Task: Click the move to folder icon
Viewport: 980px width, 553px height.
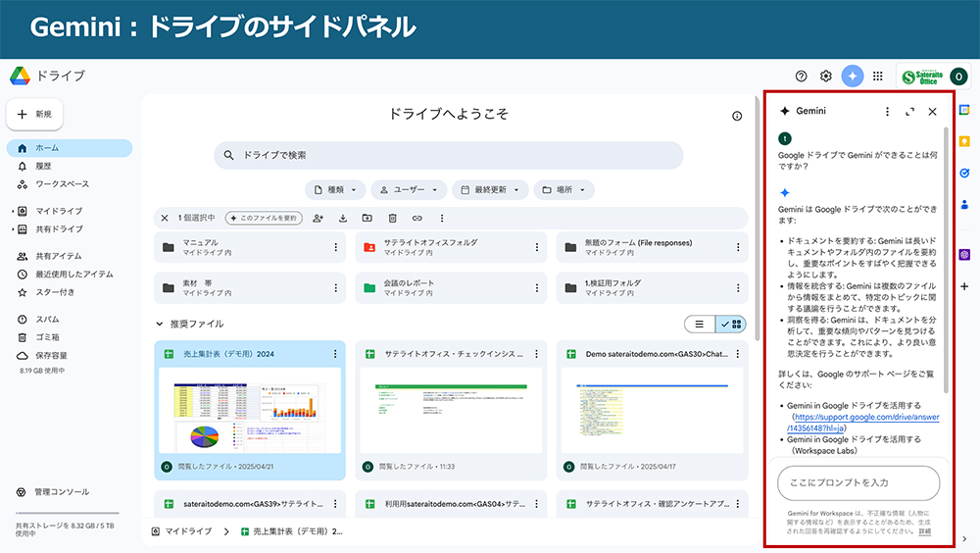Action: [367, 218]
